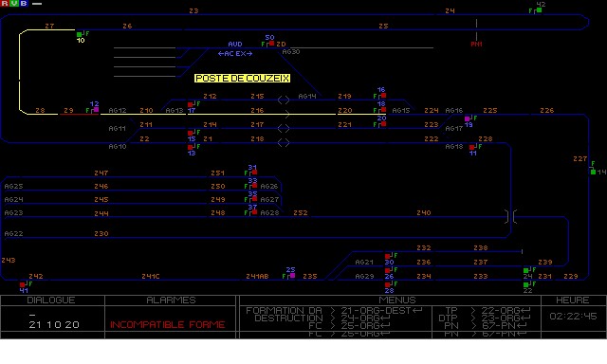The width and height of the screenshot is (607, 364).
Task: Choose FORMATION DA menu entry
Action: (284, 310)
